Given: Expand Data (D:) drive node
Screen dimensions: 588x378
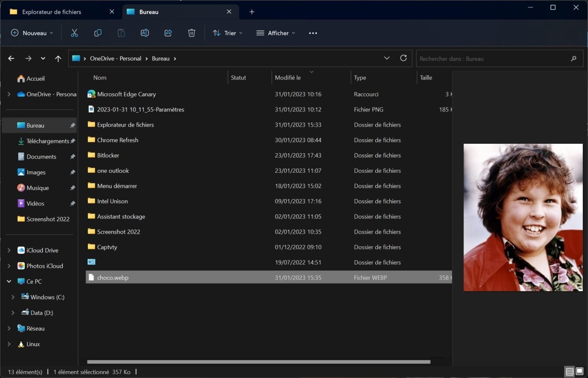Looking at the screenshot, I should 13,313.
